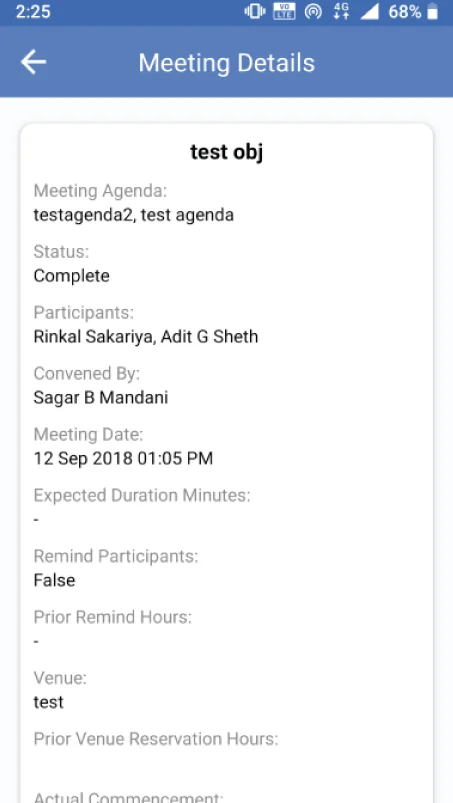The image size is (453, 803).
Task: Tap the Prior Venue Reservation Hours label
Action: pyautogui.click(x=156, y=739)
